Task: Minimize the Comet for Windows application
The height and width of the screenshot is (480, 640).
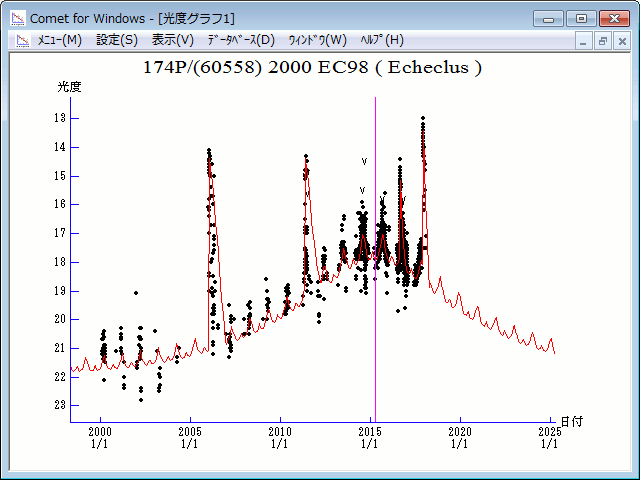Action: coord(549,18)
